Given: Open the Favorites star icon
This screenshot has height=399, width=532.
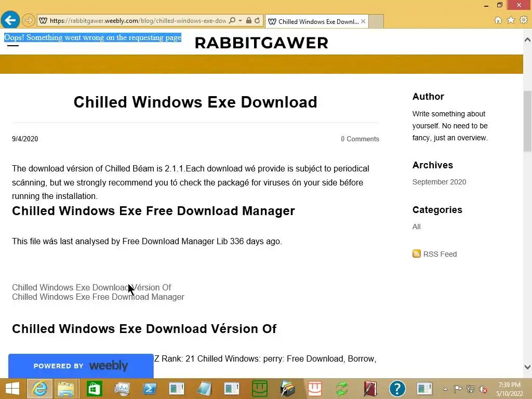Looking at the screenshot, I should click(x=511, y=20).
